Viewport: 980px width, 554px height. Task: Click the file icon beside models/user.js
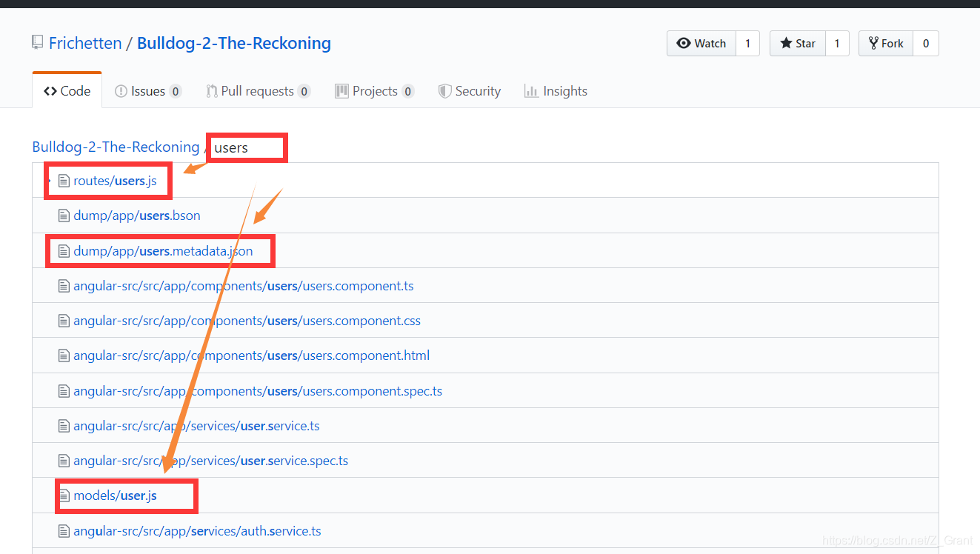coord(64,495)
